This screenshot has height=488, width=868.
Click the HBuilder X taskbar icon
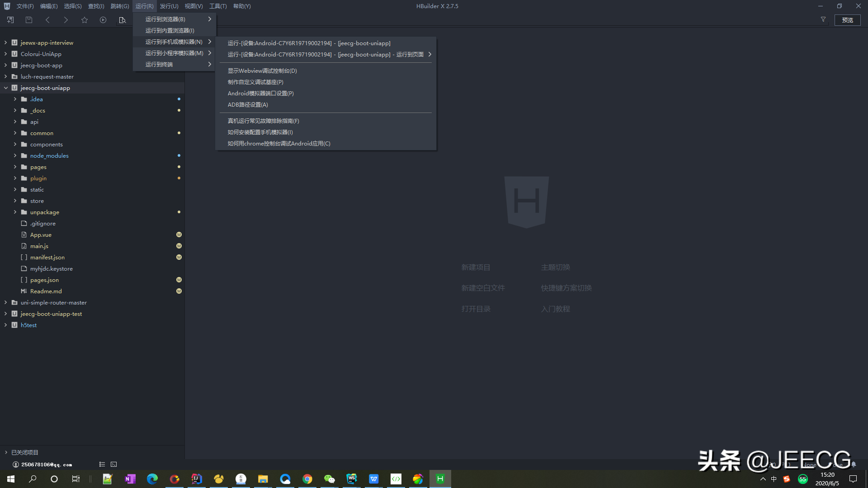(x=440, y=479)
